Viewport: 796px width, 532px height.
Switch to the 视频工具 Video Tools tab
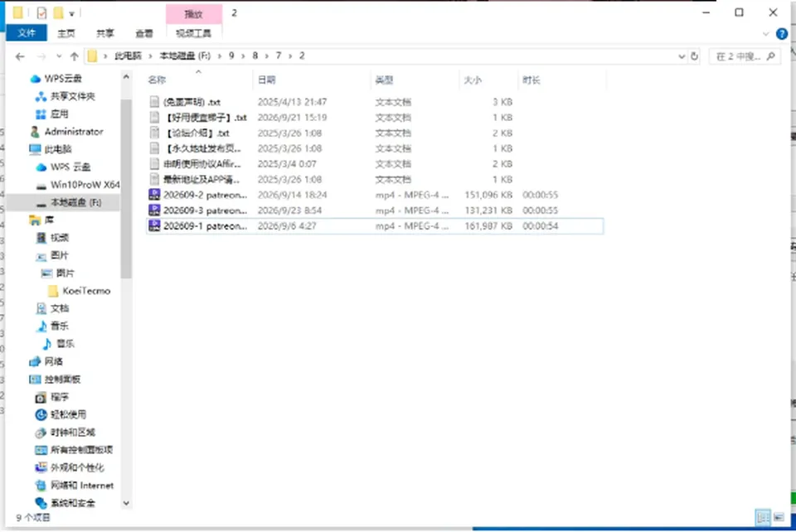point(193,33)
